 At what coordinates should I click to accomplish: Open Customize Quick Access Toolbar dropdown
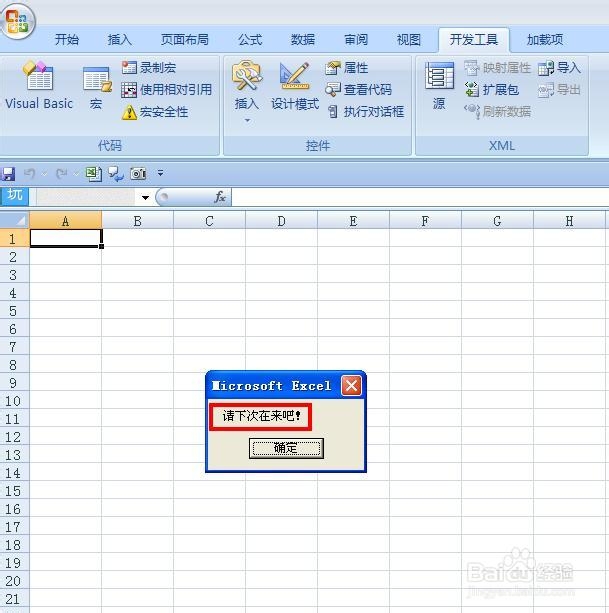point(160,173)
